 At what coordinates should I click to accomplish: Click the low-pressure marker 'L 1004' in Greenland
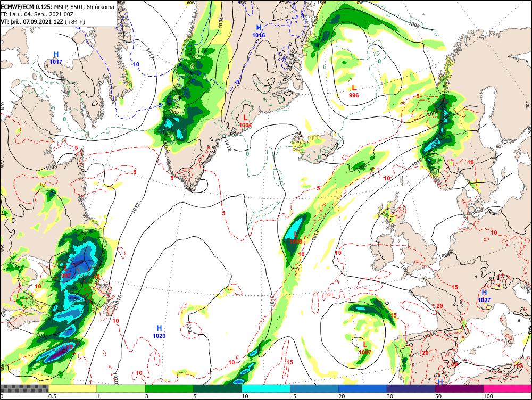pyautogui.click(x=245, y=121)
